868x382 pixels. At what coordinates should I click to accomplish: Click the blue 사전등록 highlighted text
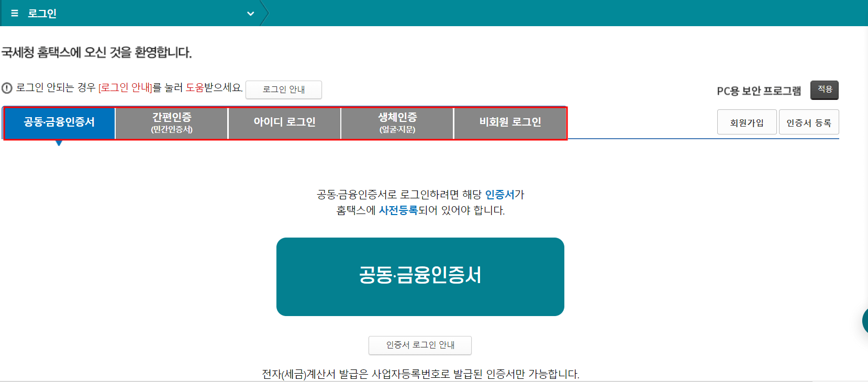pos(398,210)
